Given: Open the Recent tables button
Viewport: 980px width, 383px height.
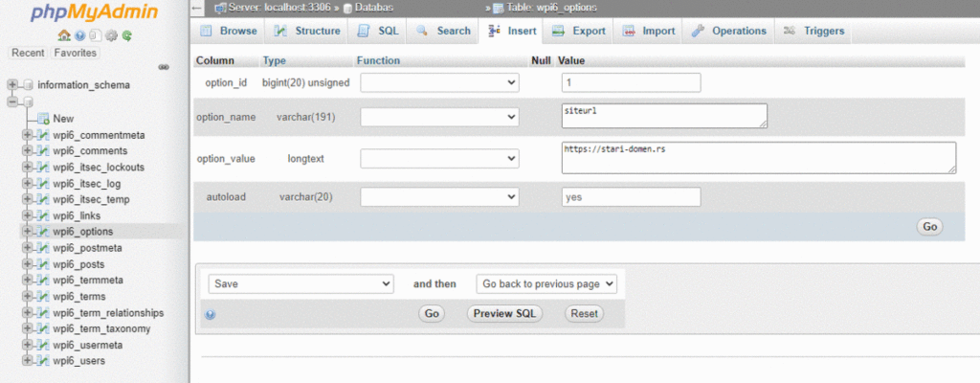Looking at the screenshot, I should 28,54.
